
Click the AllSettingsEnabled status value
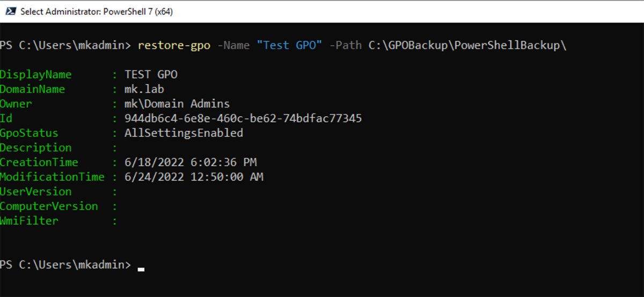click(184, 133)
